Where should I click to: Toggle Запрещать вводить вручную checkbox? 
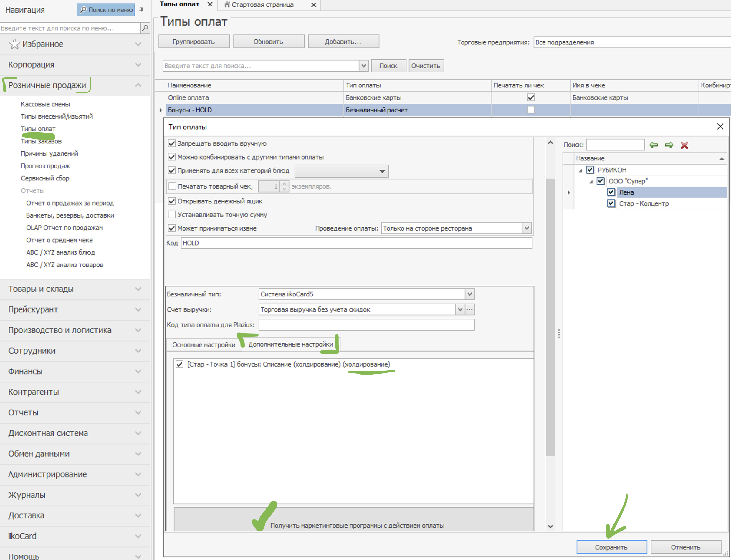tap(172, 144)
